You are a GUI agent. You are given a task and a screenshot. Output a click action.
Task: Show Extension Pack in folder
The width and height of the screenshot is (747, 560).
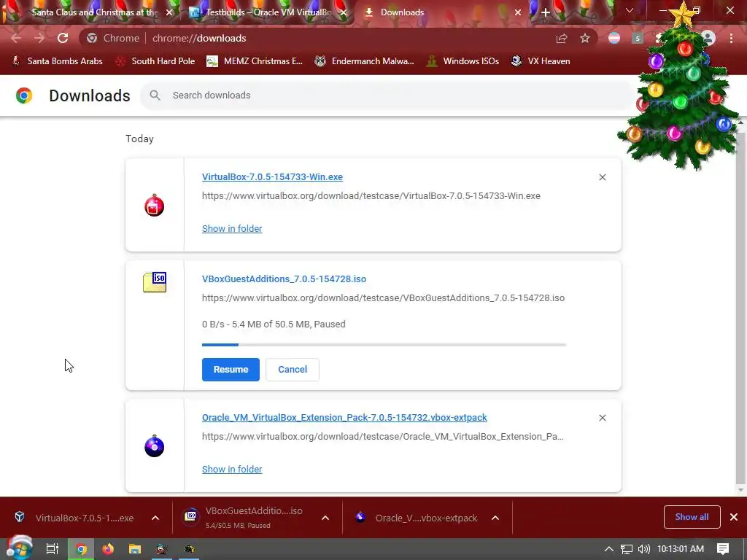232,469
